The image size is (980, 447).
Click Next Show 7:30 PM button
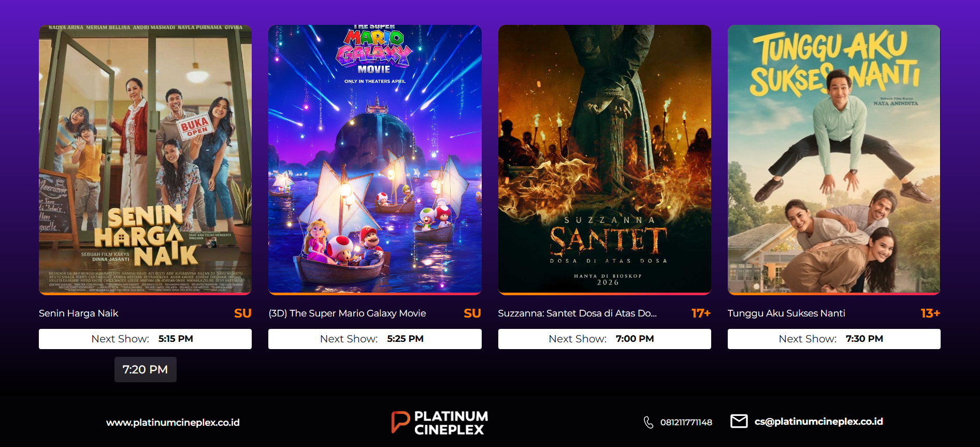point(834,339)
